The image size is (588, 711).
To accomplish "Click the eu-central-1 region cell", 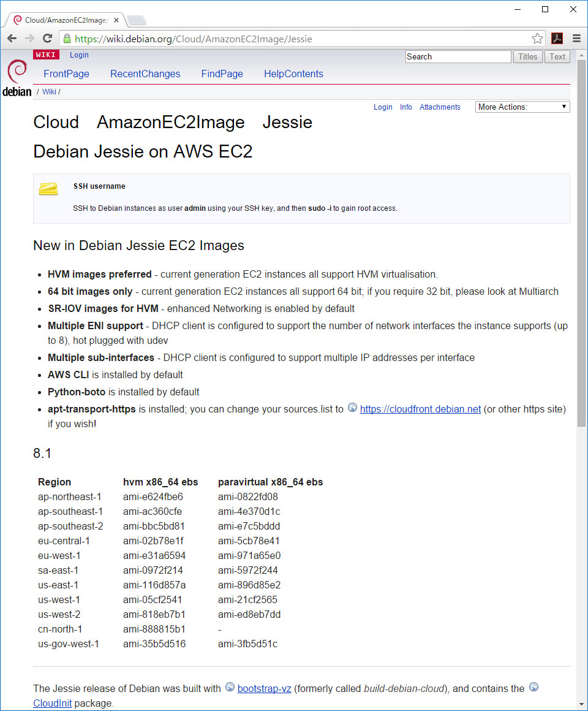I will [x=64, y=541].
